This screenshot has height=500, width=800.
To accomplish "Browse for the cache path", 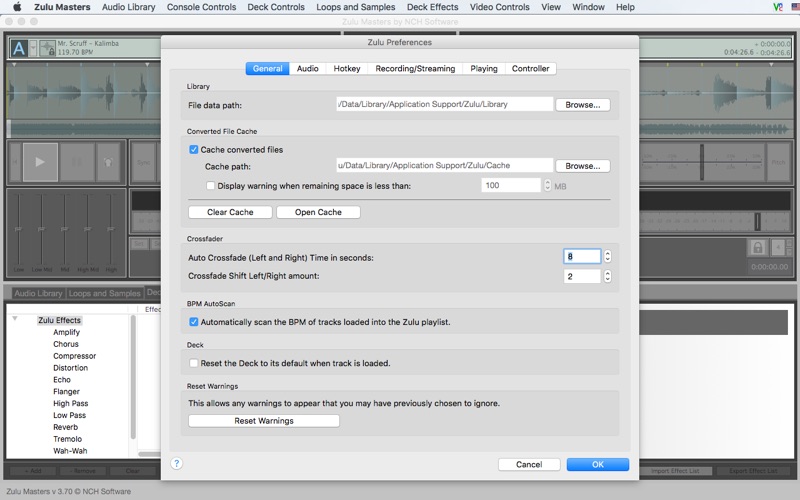I will (583, 166).
